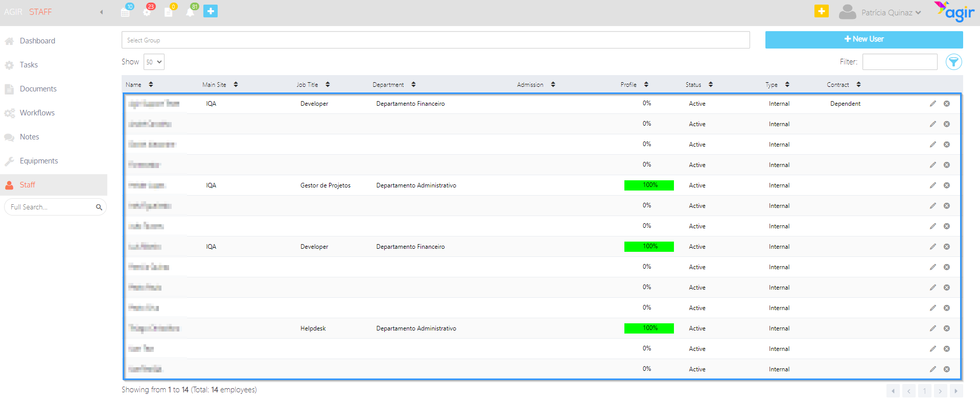Edit the Helpdesk employee row
980x403 pixels.
[932, 328]
